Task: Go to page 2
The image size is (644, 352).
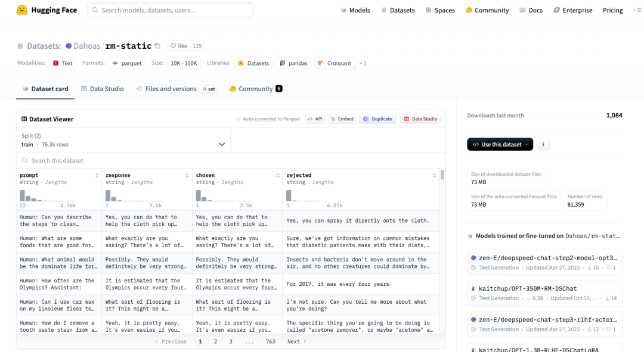Action: click(x=215, y=341)
